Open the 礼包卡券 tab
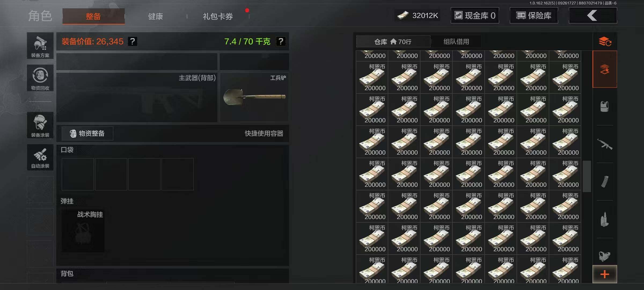The width and height of the screenshot is (644, 290). pos(218,16)
